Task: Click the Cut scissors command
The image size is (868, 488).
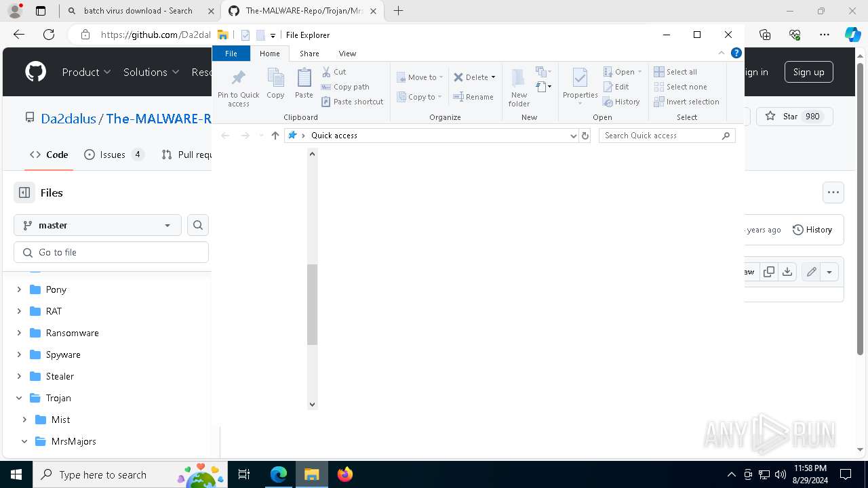Action: (x=334, y=72)
